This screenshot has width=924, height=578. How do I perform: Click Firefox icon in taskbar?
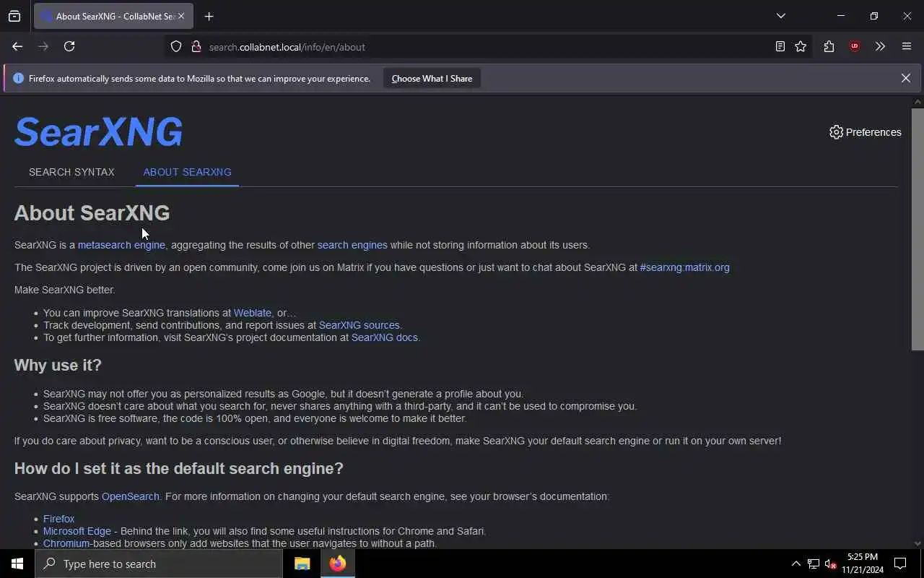[338, 564]
